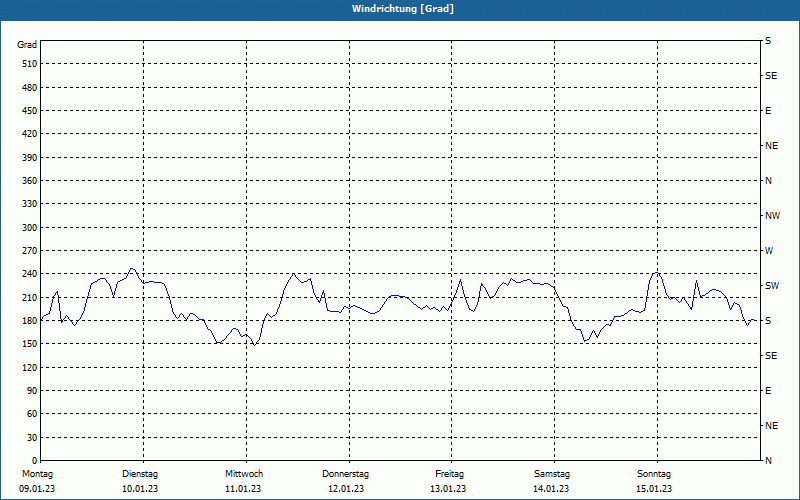The image size is (800, 500).
Task: Click the N compass label level with 360
Action: tap(768, 181)
